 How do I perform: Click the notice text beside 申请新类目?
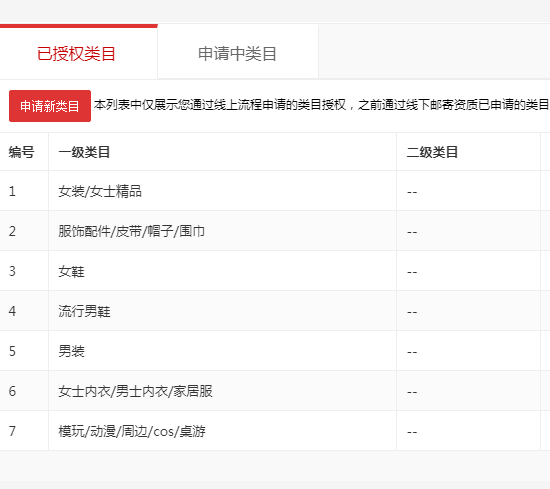pyautogui.click(x=322, y=105)
